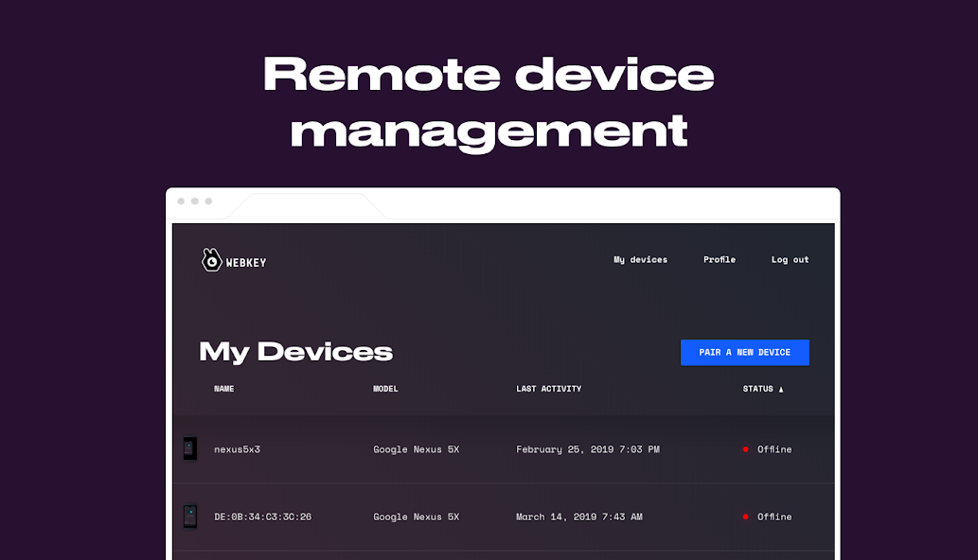This screenshot has width=978, height=560.
Task: Select the nexus5x3 device name
Action: (x=237, y=449)
